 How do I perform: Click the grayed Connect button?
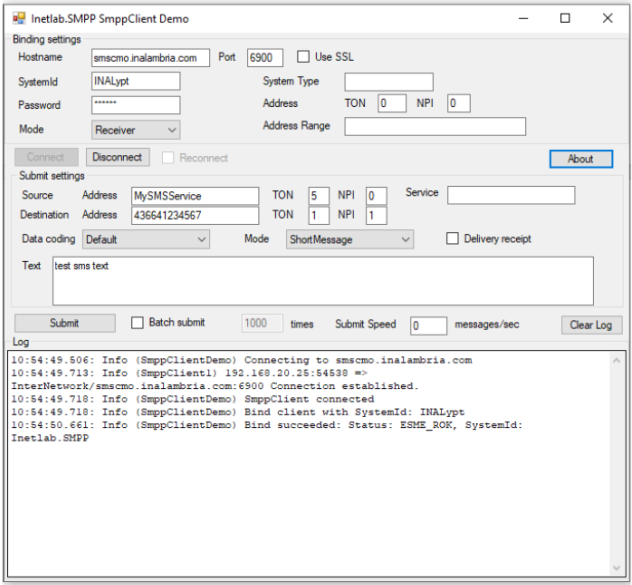[x=46, y=157]
